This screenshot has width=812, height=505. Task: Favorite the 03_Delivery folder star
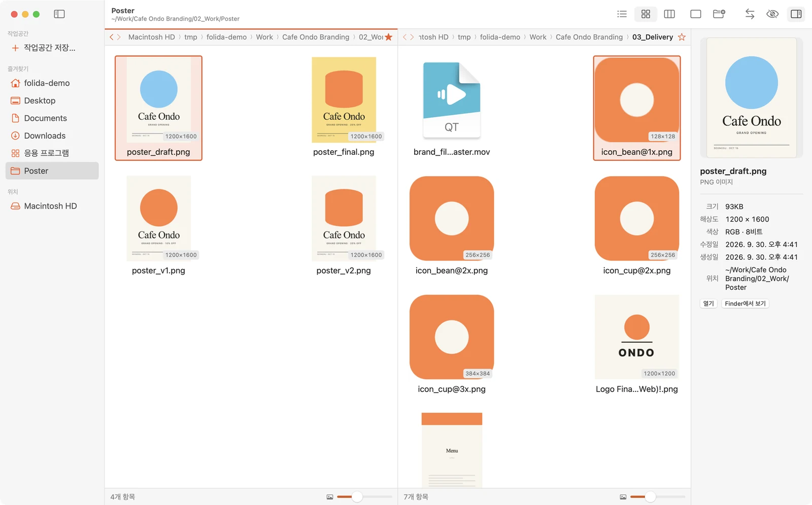pyautogui.click(x=682, y=37)
